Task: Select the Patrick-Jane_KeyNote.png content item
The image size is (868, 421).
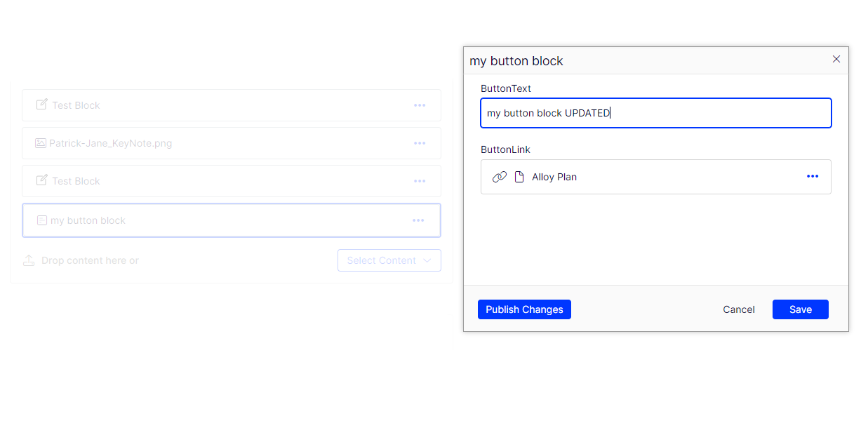Action: [111, 143]
